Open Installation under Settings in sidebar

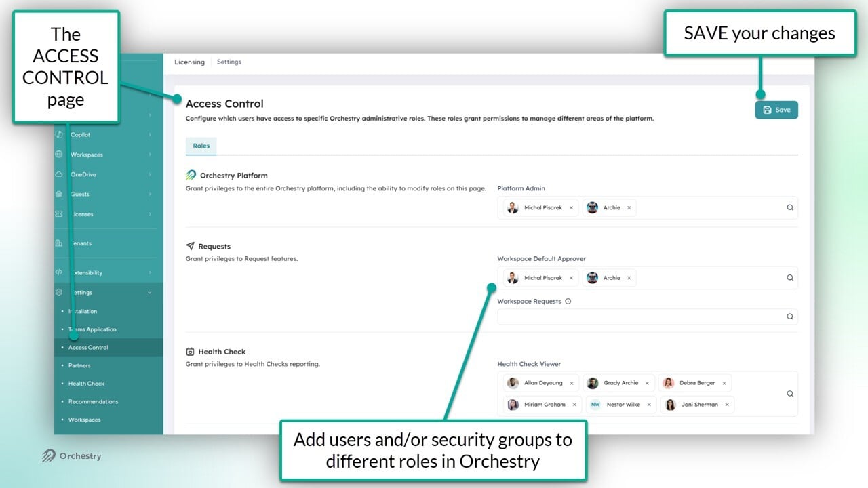point(83,312)
